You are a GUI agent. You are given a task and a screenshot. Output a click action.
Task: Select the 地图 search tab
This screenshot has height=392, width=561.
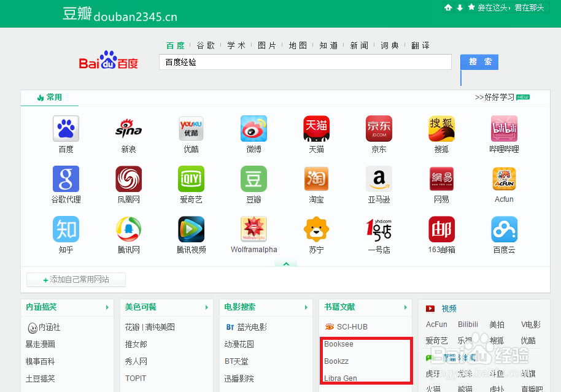[298, 45]
